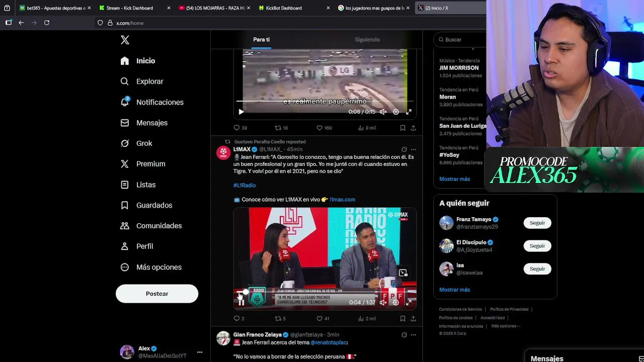Click Mostrar más under A quién seguir
This screenshot has height=362, width=644.
(x=454, y=290)
